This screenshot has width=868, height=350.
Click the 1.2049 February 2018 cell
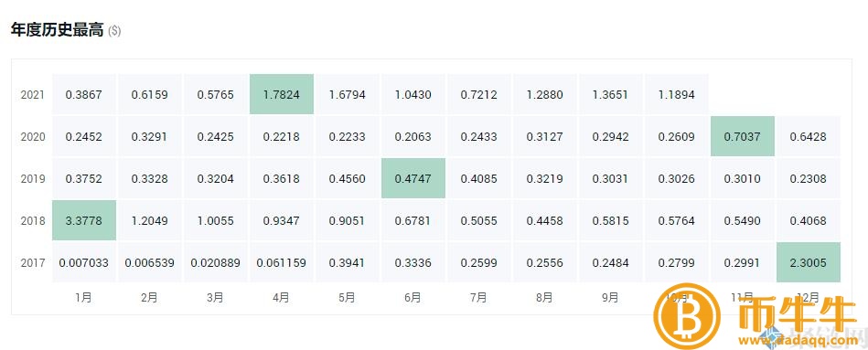[x=149, y=220]
